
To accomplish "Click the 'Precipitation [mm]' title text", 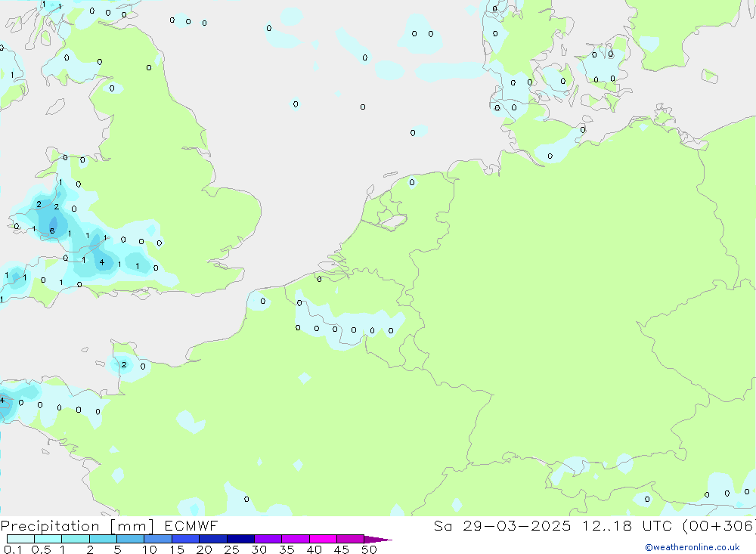I will [x=77, y=526].
